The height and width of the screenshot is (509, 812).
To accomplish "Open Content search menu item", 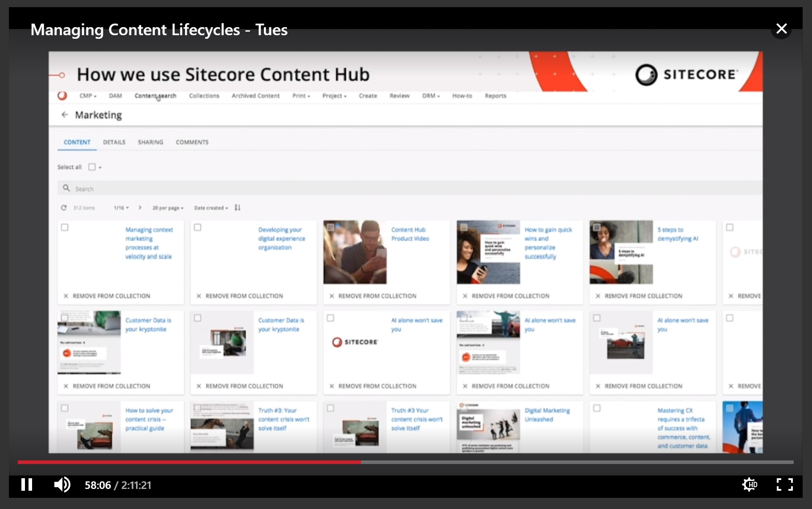I will tap(156, 96).
